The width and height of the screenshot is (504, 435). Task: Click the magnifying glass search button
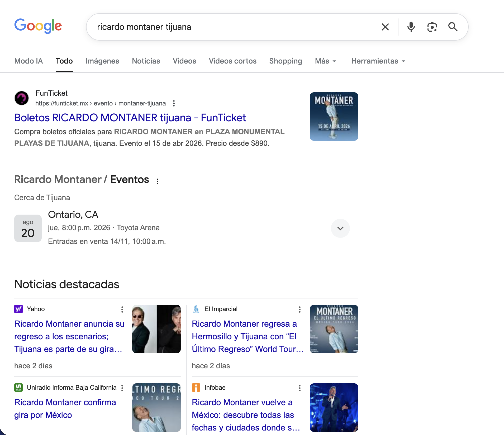[453, 27]
